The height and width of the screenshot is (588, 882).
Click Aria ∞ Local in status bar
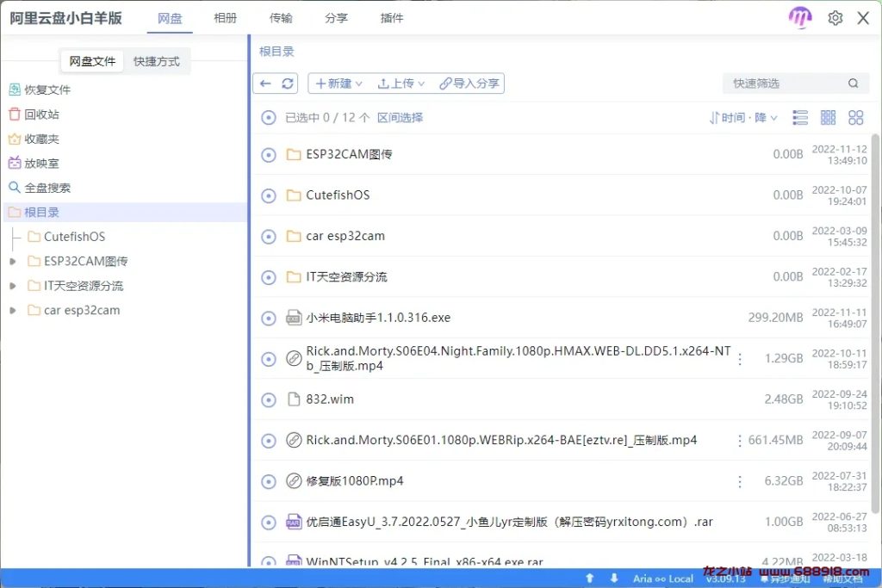click(662, 579)
